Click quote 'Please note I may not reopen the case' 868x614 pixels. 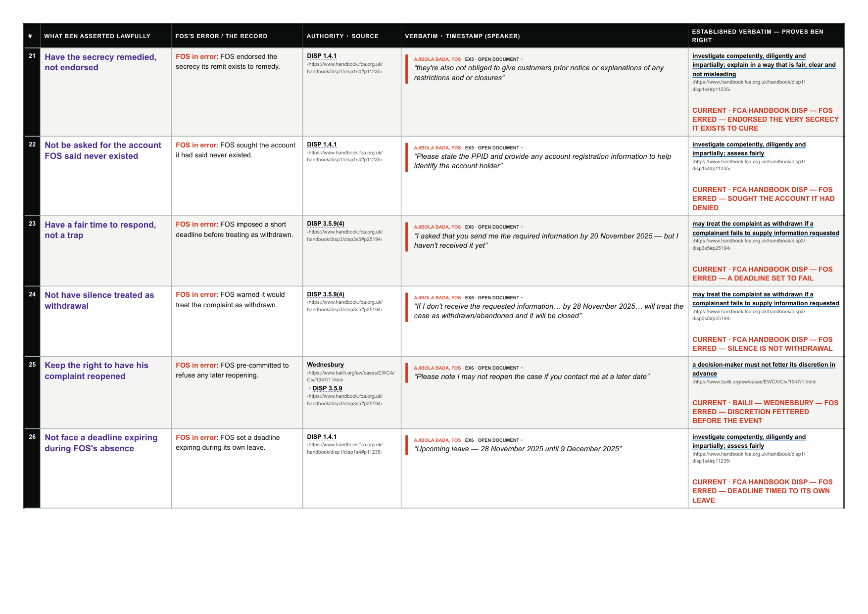tap(531, 377)
